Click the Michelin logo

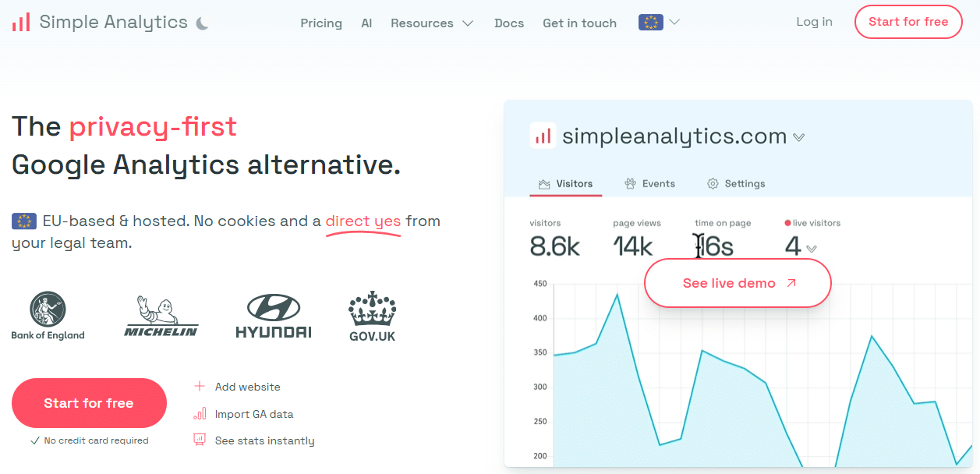pos(161,316)
